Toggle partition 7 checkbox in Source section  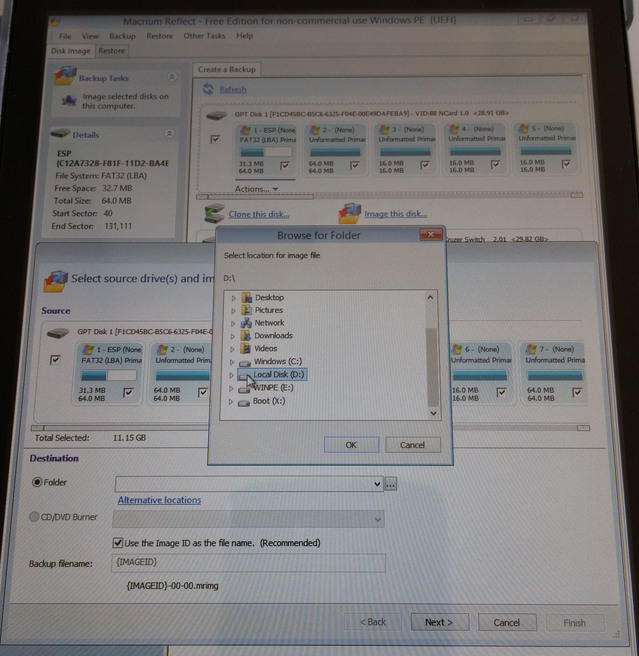pyautogui.click(x=577, y=392)
